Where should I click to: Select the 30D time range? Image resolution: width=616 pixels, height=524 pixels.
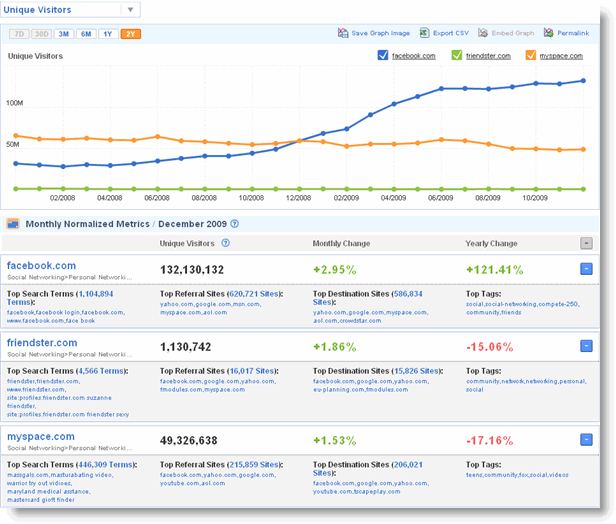coord(41,34)
